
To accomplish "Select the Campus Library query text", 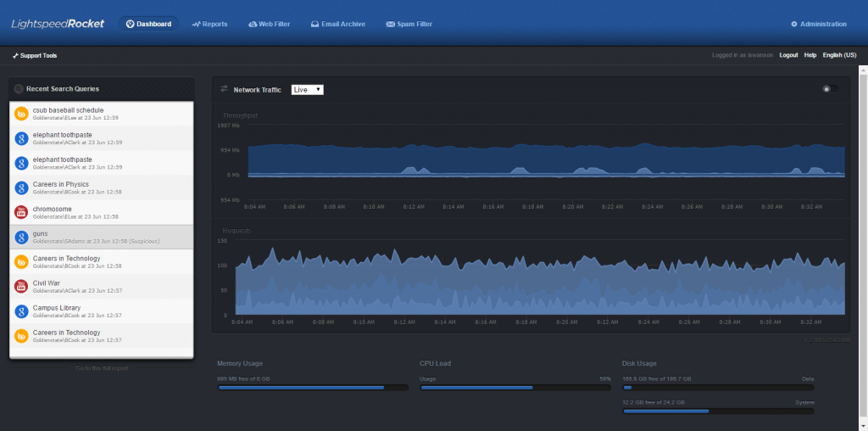I will coord(57,307).
